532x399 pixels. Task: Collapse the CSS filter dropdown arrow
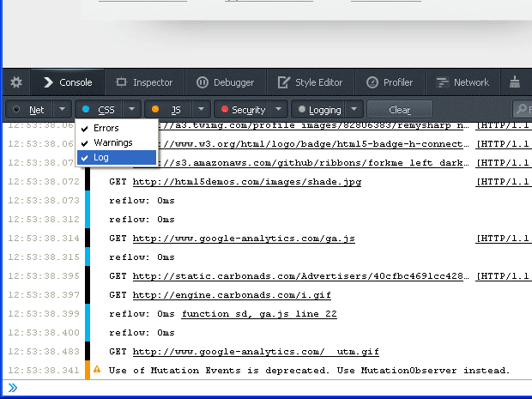coord(132,109)
